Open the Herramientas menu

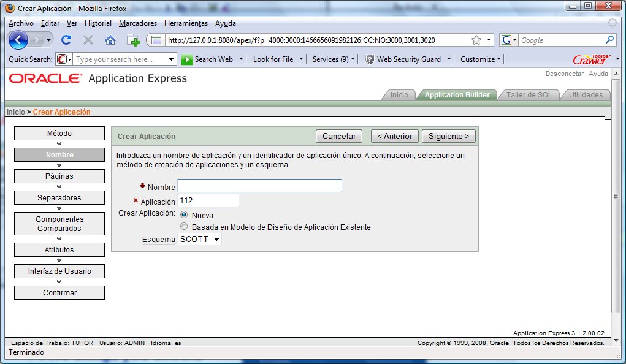(186, 23)
